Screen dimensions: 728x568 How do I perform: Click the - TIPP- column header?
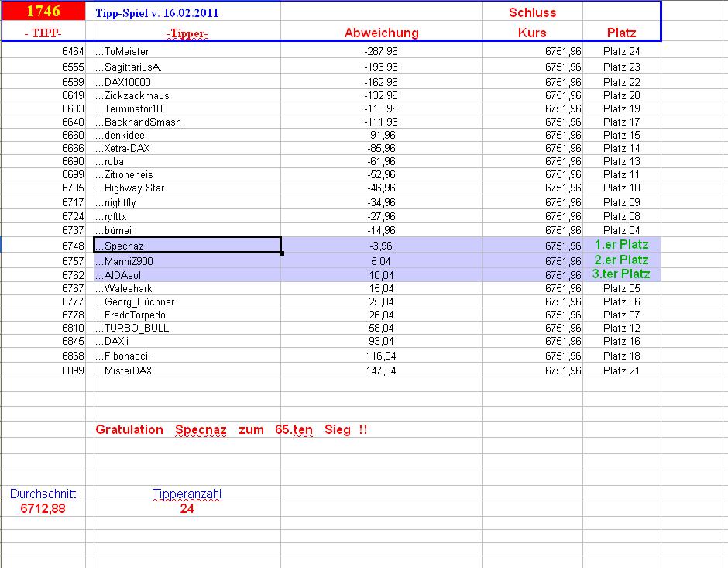pyautogui.click(x=43, y=34)
